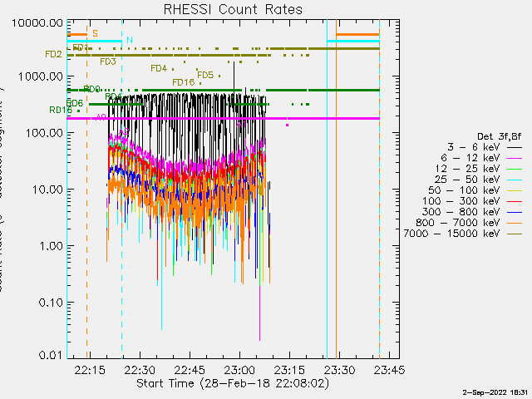This screenshot has width=532, height=399.
Task: Click the 7000 - 15000 keV legend label
Action: [x=451, y=234]
